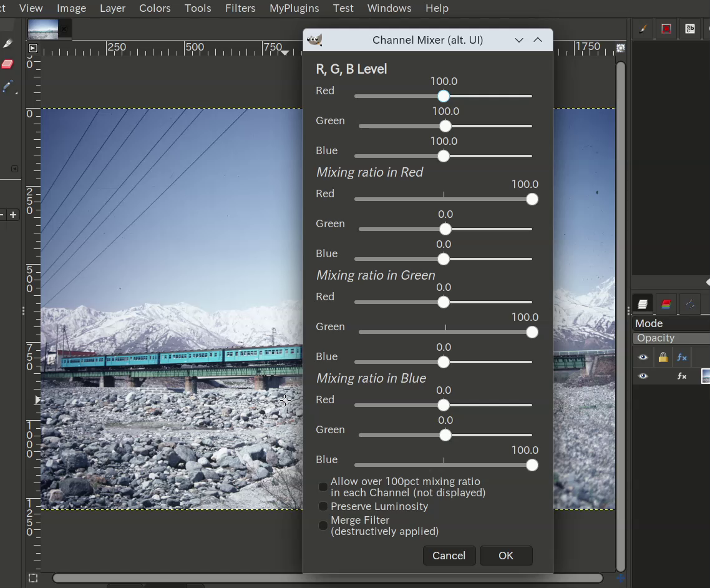Open the Fonts tab icon
This screenshot has height=588, width=710.
point(690,29)
